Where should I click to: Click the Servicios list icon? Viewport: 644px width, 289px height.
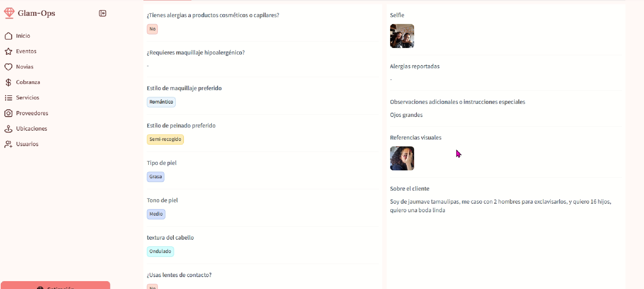(9, 98)
